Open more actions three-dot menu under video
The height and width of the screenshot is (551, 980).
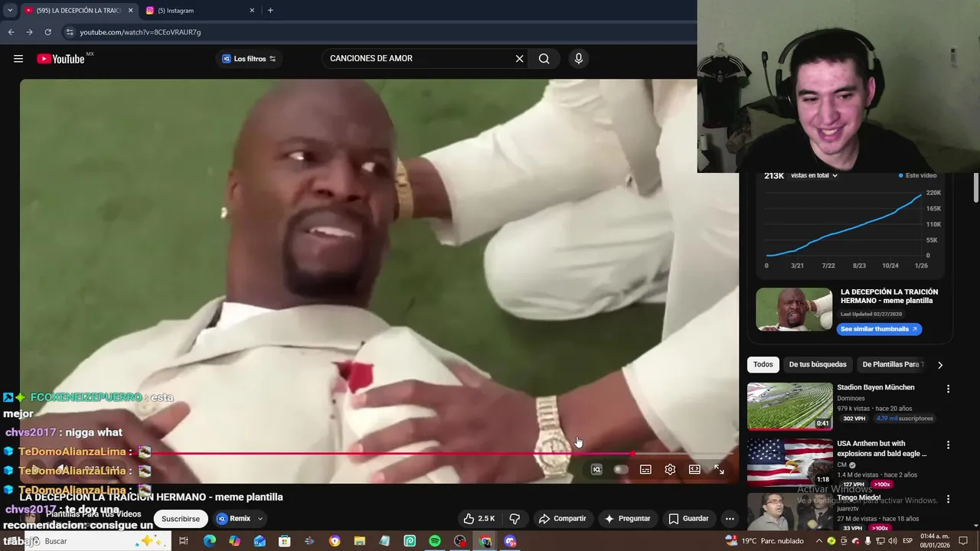(730, 518)
